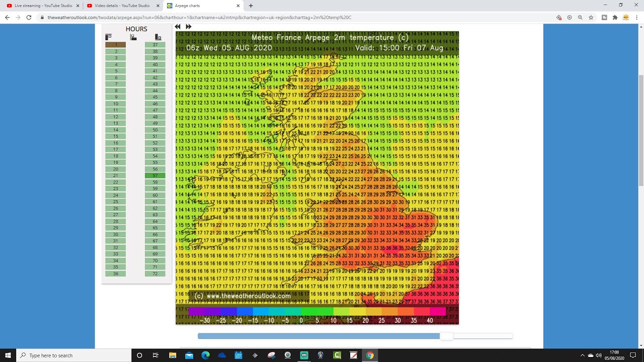Open the browser extensions puzzle icon
Viewport: 644px width, 362px height.
pos(615,17)
